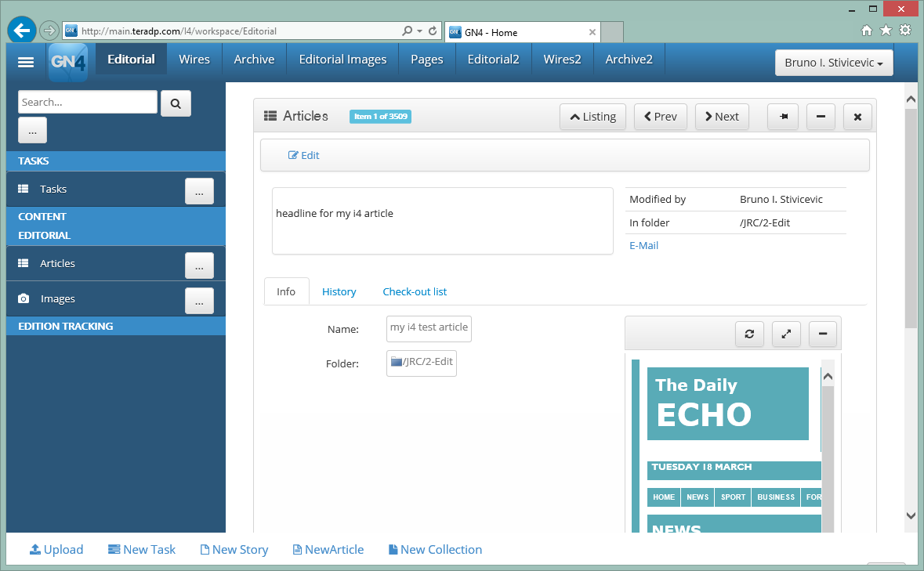Go back with the browser back arrow
The height and width of the screenshot is (571, 924).
point(22,31)
